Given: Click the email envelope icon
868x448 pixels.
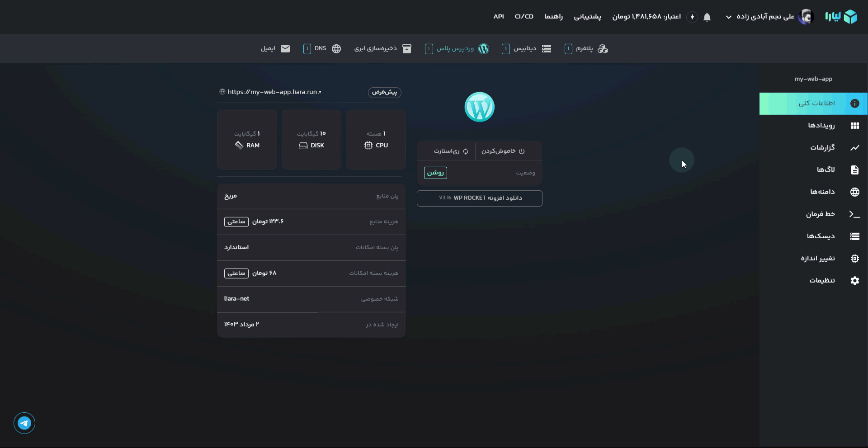Looking at the screenshot, I should click(x=285, y=49).
